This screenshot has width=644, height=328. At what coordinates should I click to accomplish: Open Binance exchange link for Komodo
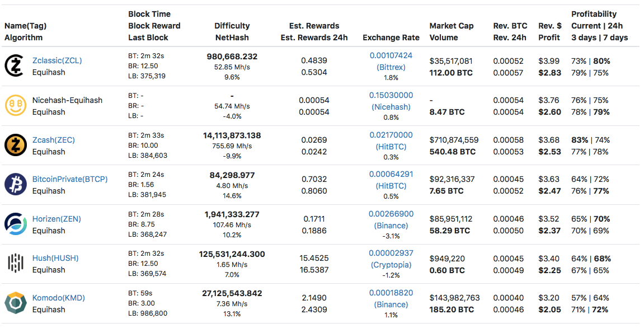point(391,304)
